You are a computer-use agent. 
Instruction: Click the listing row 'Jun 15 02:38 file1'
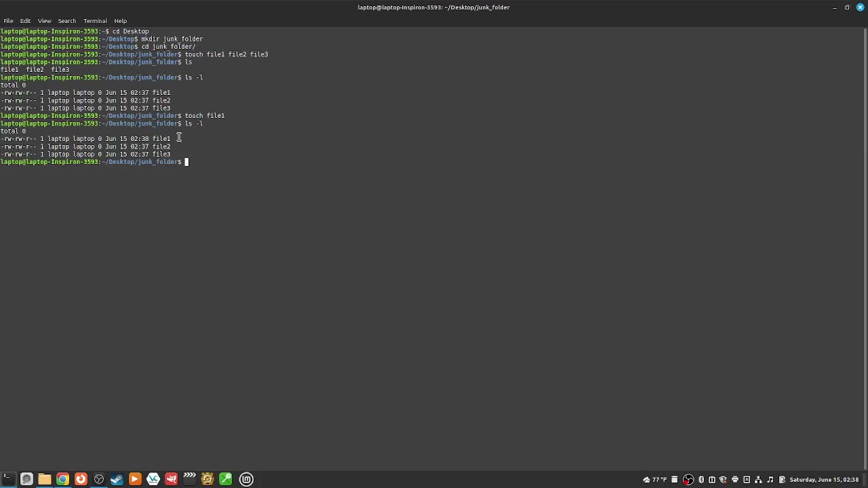pyautogui.click(x=85, y=139)
